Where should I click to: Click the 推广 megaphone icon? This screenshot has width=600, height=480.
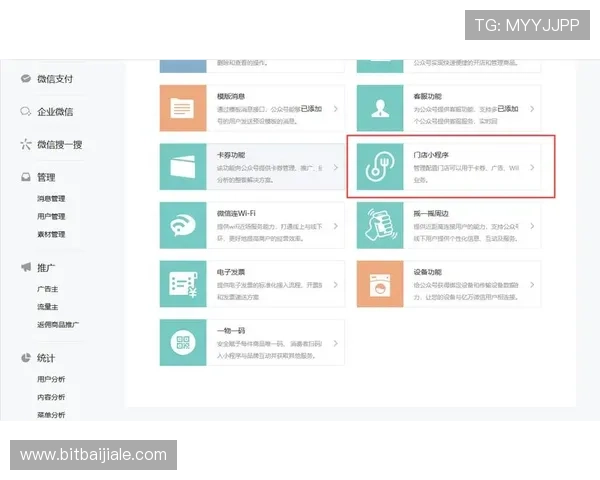point(26,267)
